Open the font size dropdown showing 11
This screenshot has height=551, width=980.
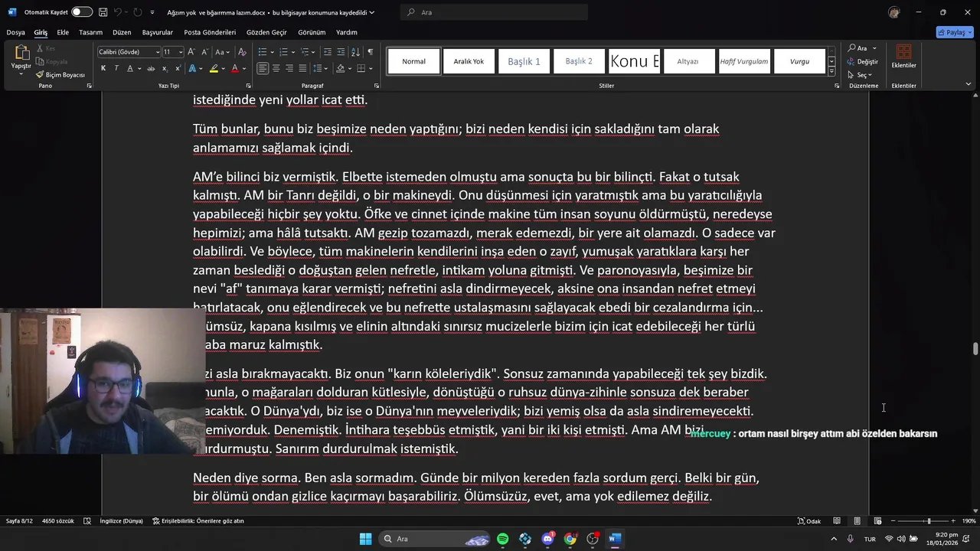(x=181, y=52)
